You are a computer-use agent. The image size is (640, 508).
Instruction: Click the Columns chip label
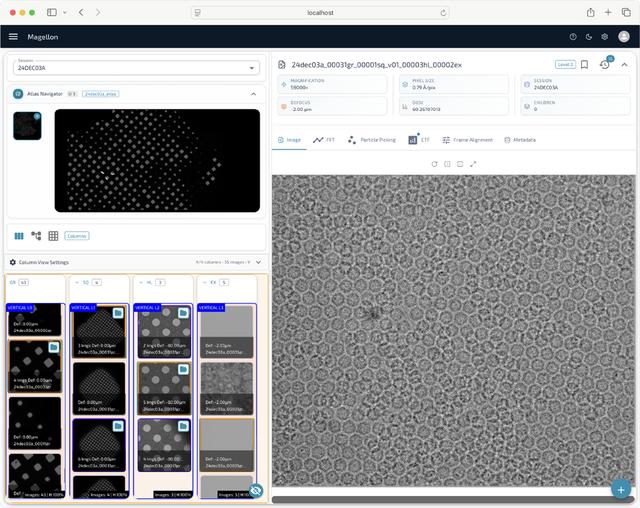pyautogui.click(x=77, y=236)
